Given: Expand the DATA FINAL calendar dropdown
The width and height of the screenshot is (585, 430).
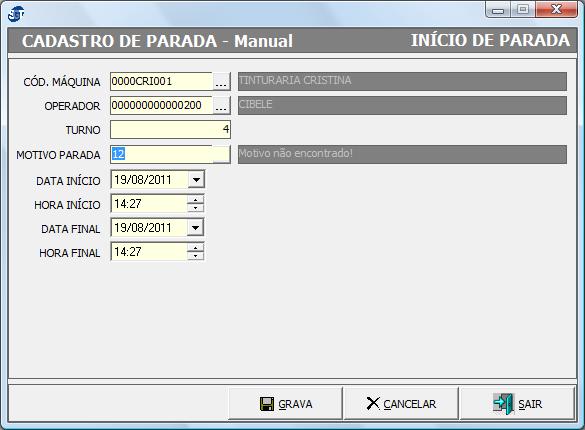Looking at the screenshot, I should click(196, 227).
